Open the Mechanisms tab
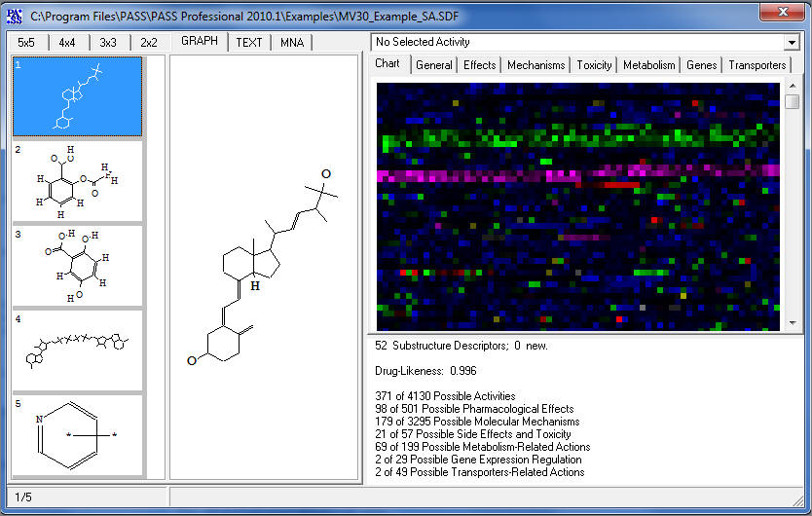Screen dimensions: 812x516 point(535,65)
